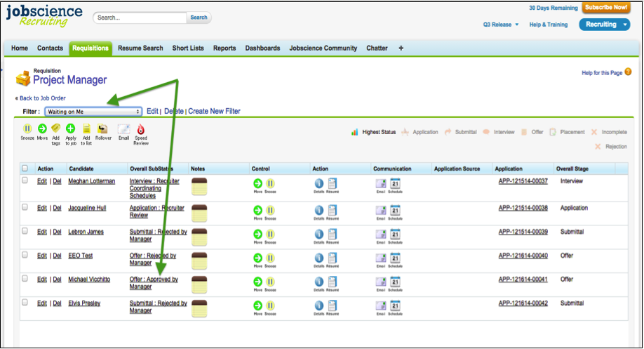Click the Snooze toolbar icon
The height and width of the screenshot is (349, 644).
[27, 129]
